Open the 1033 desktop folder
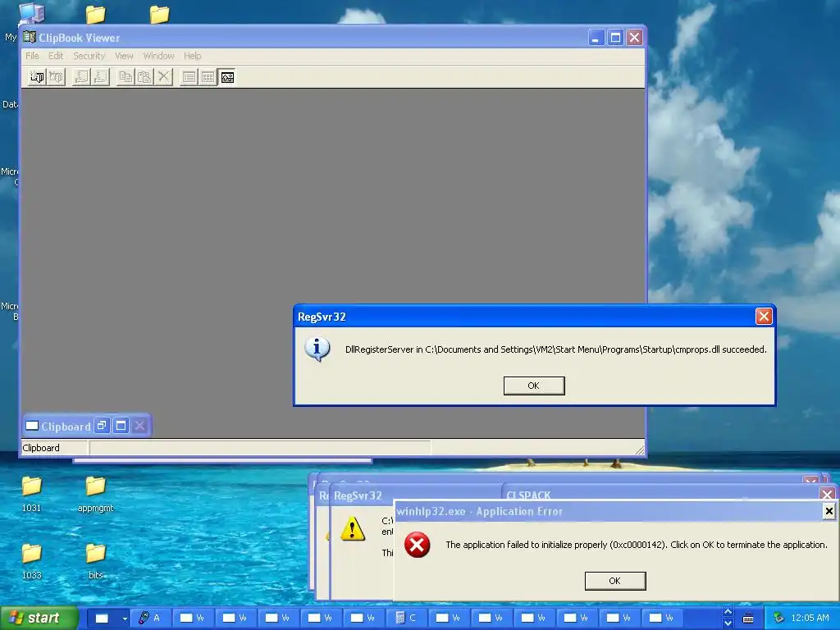The height and width of the screenshot is (630, 840). [32, 560]
